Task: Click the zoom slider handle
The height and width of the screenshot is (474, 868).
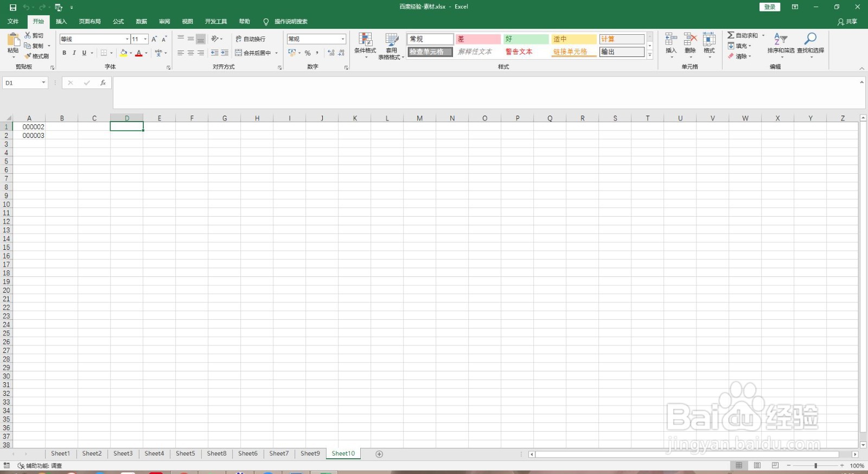Action: click(815, 466)
